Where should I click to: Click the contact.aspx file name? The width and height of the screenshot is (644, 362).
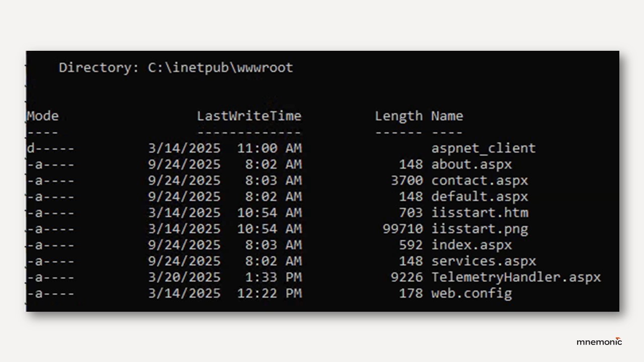point(479,180)
